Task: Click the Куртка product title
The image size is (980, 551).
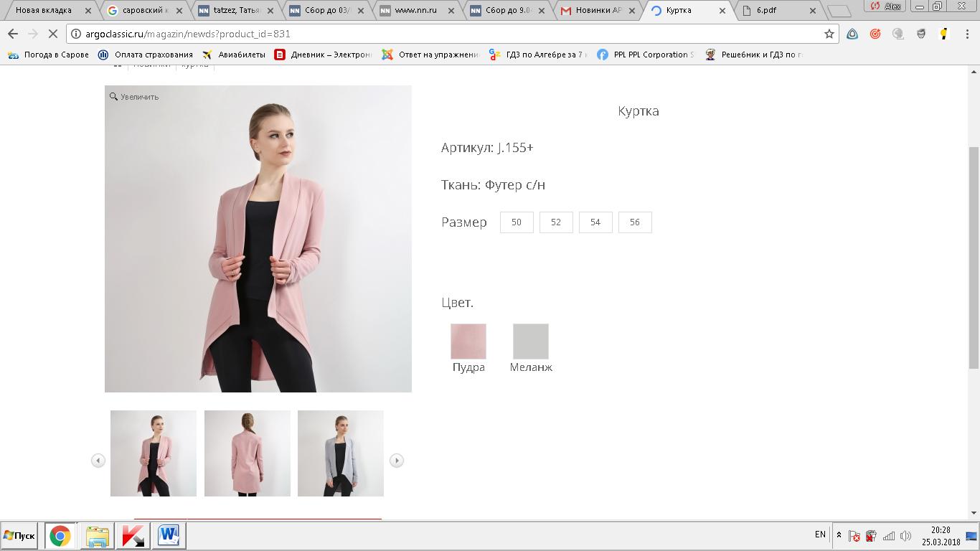Action: (x=639, y=111)
